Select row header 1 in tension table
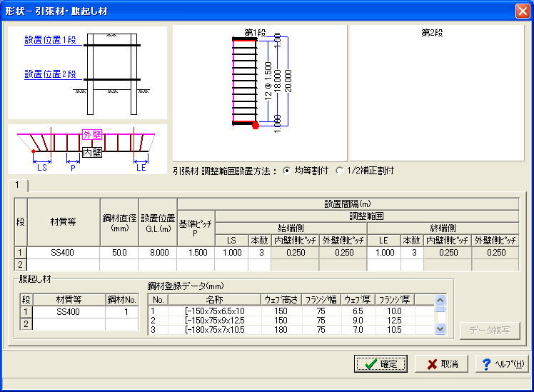534x392 pixels. (x=21, y=253)
